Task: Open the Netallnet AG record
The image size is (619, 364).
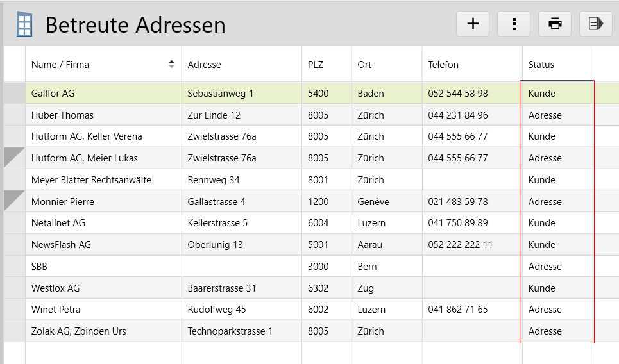Action: point(58,223)
